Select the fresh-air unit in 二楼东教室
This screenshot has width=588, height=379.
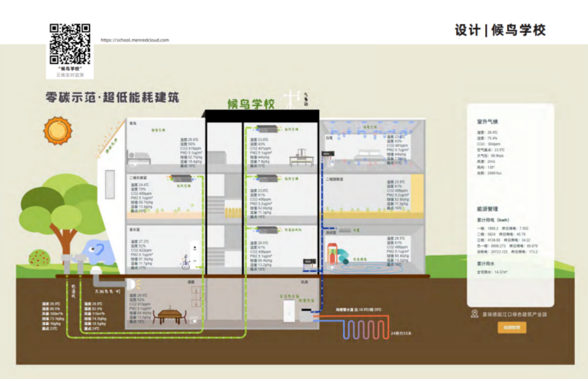tap(182, 179)
